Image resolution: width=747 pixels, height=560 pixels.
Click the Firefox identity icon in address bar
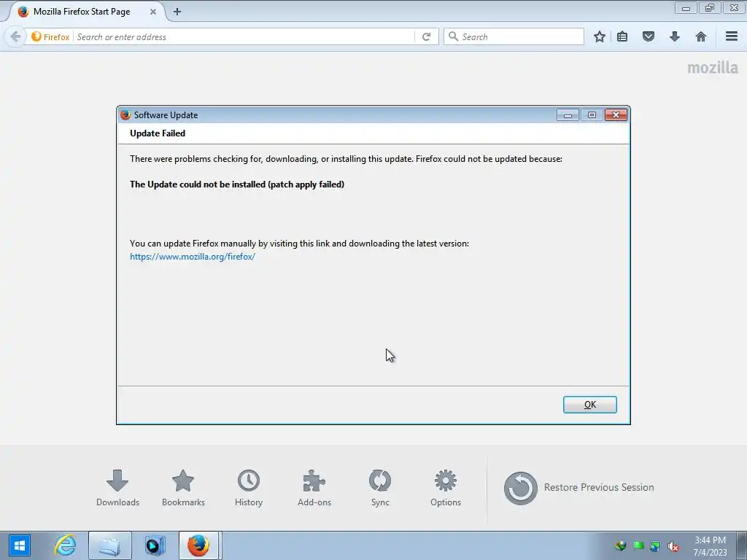(x=50, y=36)
